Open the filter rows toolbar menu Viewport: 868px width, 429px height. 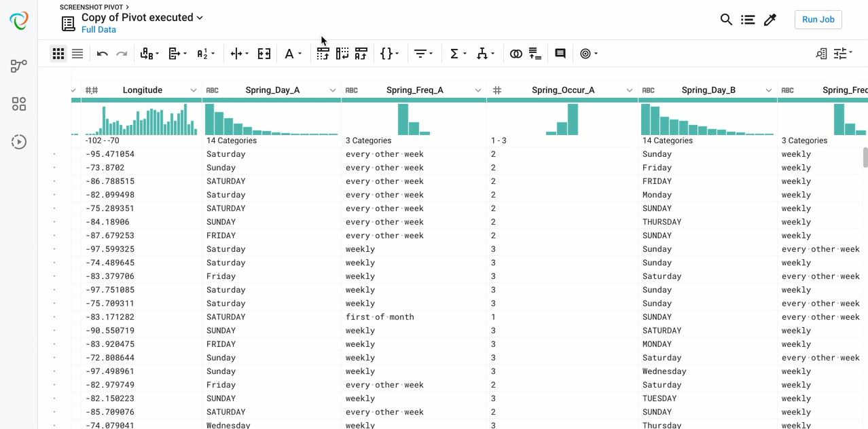pyautogui.click(x=423, y=54)
